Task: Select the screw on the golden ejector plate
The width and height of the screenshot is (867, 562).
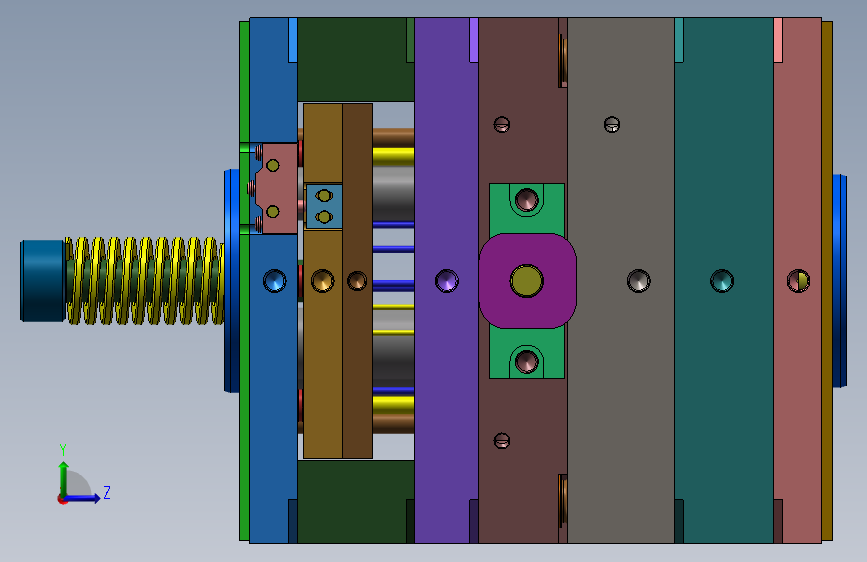Action: [322, 281]
